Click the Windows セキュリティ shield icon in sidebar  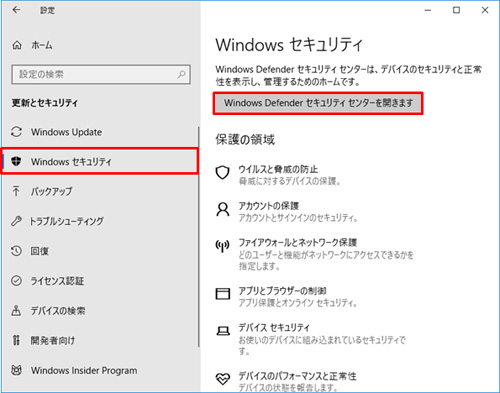click(16, 162)
